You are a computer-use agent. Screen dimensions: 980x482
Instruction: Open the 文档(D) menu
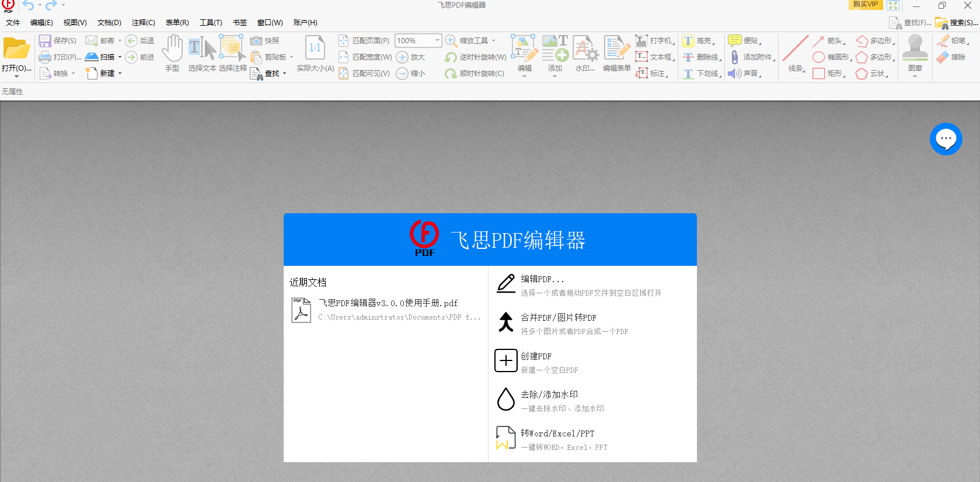[109, 23]
